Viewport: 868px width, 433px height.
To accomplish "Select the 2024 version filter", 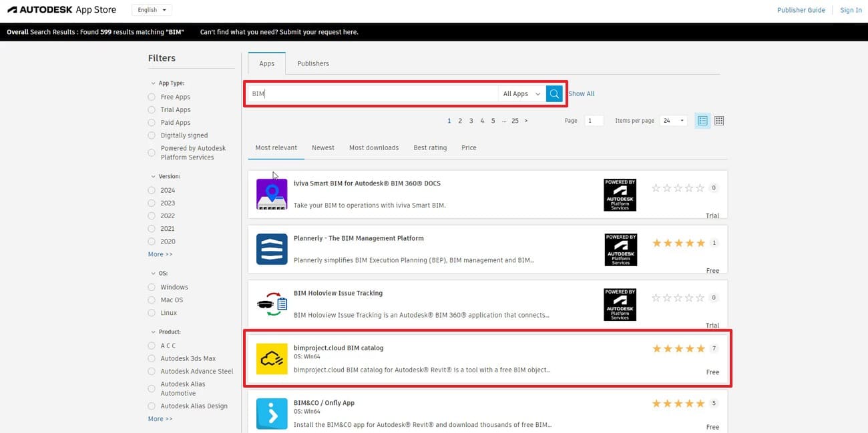I will 152,191.
